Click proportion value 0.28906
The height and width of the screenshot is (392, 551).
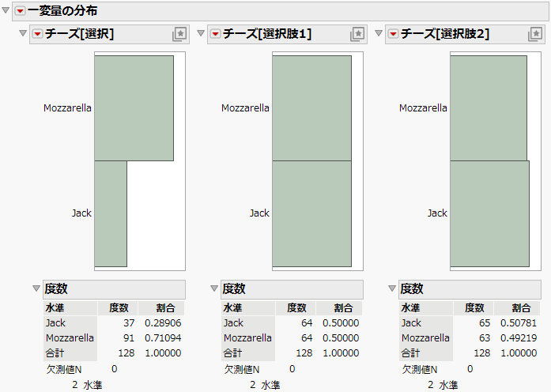[x=163, y=322]
